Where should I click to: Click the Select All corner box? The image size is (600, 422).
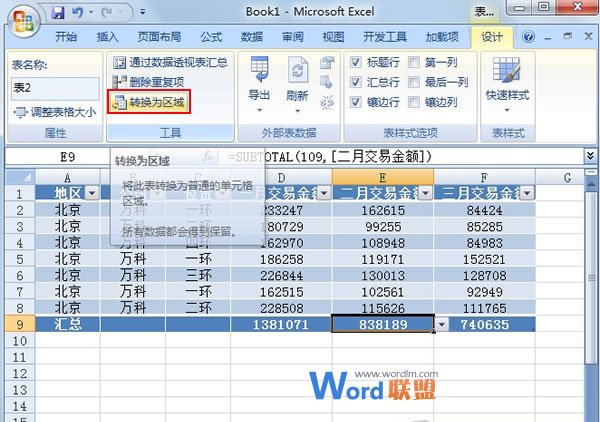[x=20, y=178]
